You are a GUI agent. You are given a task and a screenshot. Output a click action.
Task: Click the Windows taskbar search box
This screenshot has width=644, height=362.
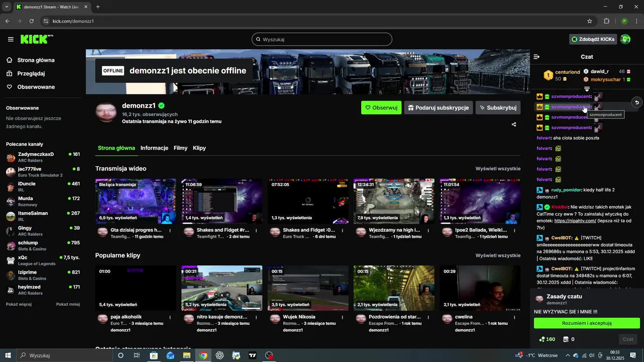pos(64,355)
